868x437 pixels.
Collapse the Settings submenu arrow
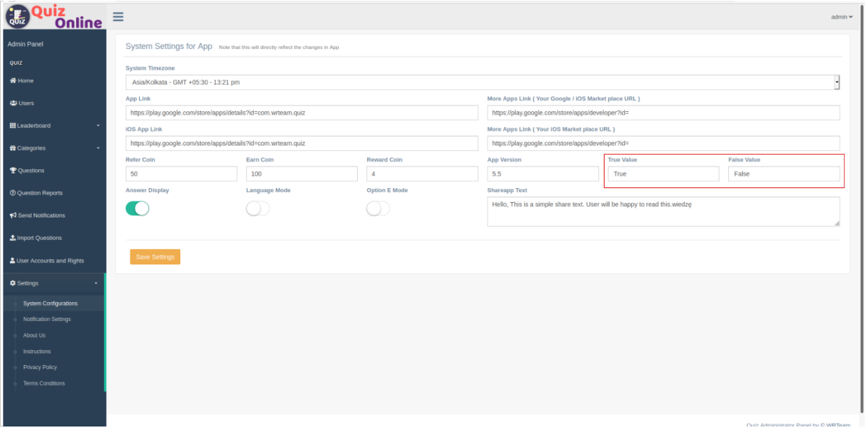(x=96, y=283)
